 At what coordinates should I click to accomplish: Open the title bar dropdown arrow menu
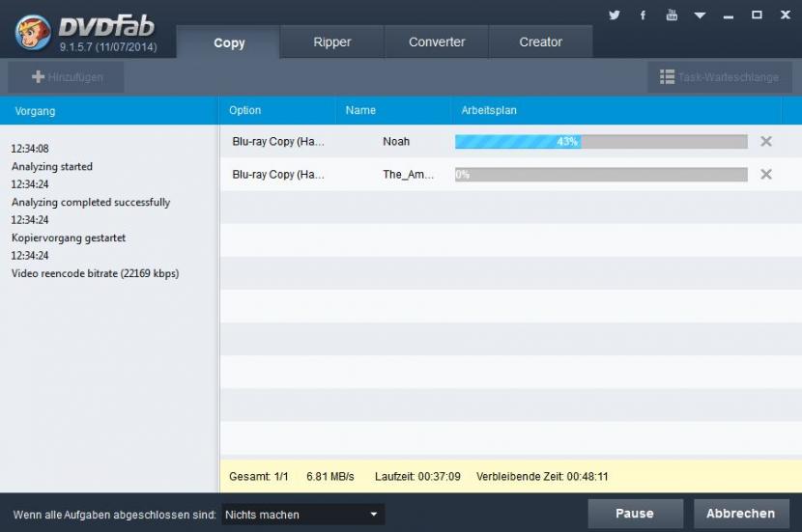click(x=701, y=15)
